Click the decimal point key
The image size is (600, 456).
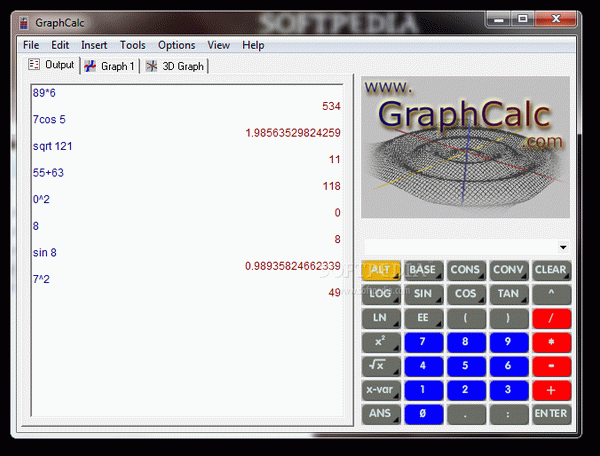466,414
